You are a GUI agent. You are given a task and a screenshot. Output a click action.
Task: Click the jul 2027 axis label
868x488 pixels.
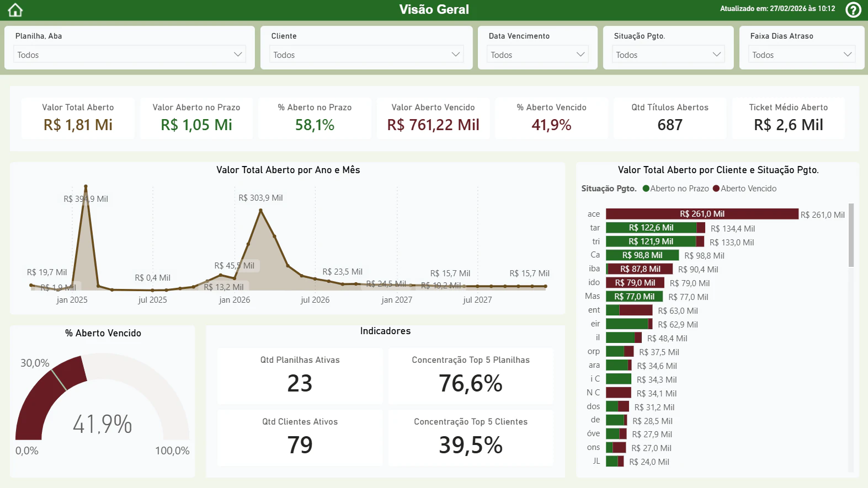pos(477,300)
